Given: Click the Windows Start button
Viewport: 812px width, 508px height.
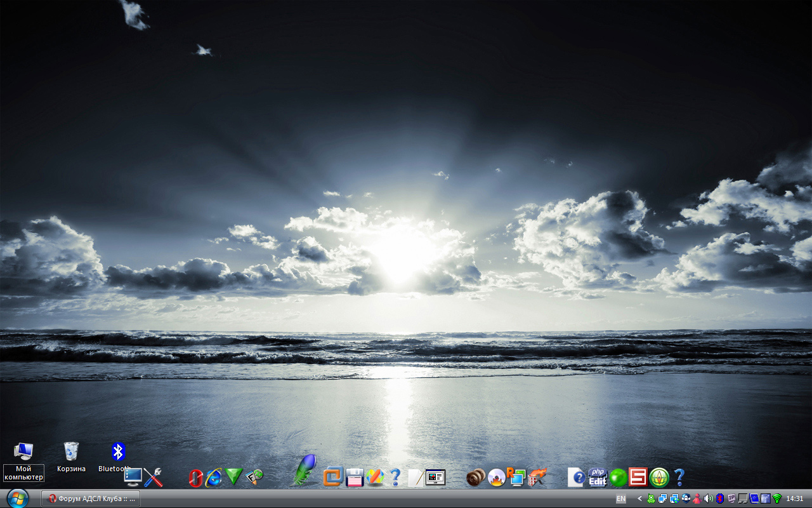Looking at the screenshot, I should click(16, 498).
